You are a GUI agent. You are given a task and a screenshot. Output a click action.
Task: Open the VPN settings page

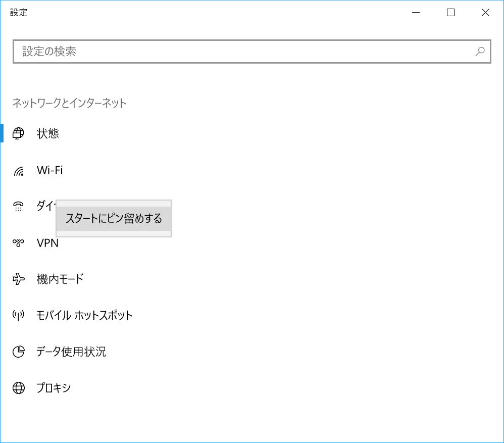47,243
